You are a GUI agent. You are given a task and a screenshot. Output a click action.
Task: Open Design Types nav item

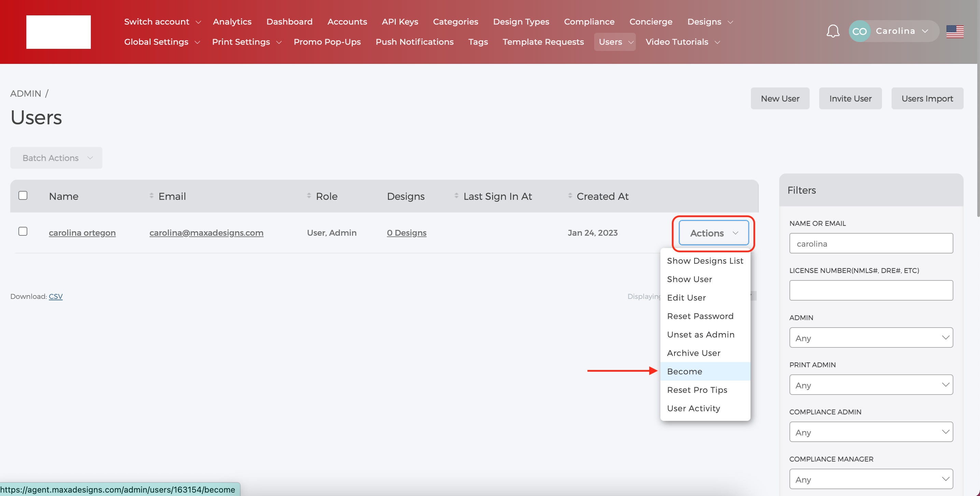(x=521, y=22)
